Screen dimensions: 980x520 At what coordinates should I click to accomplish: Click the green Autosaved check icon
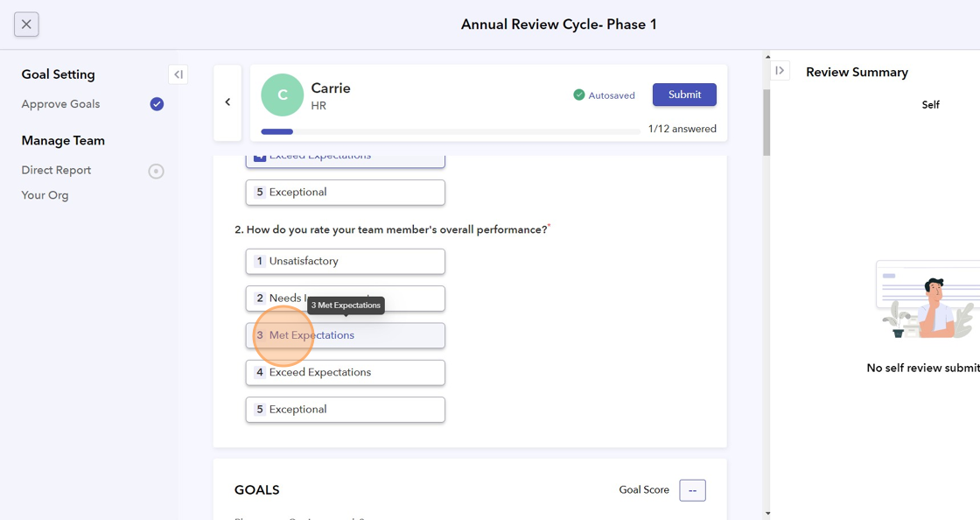tap(578, 95)
